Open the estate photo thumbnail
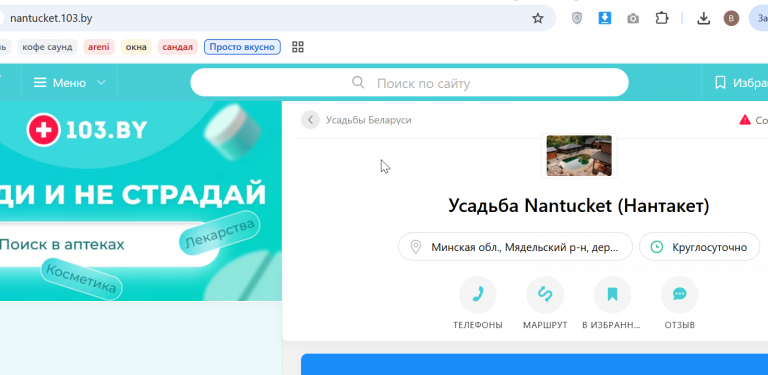The width and height of the screenshot is (768, 375). coord(579,156)
